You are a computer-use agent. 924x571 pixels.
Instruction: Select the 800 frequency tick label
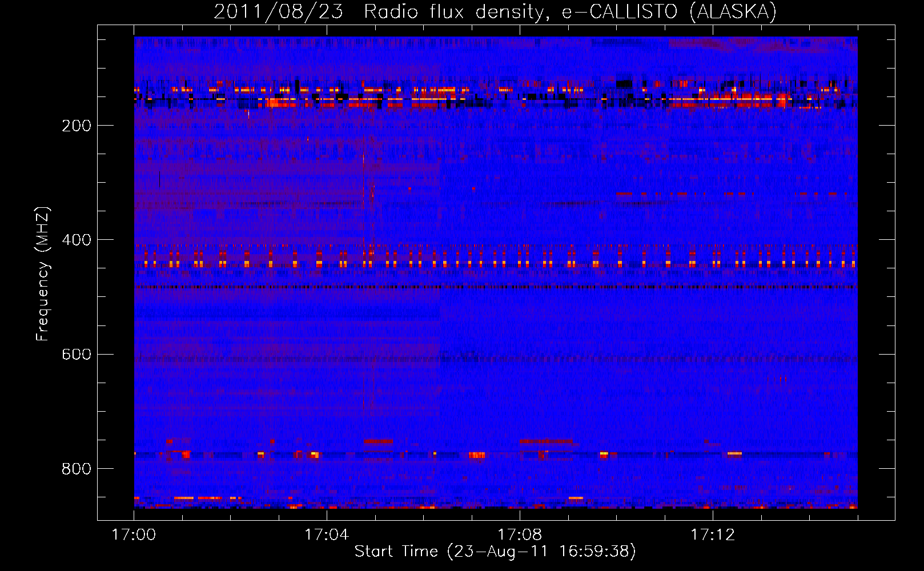tap(77, 469)
